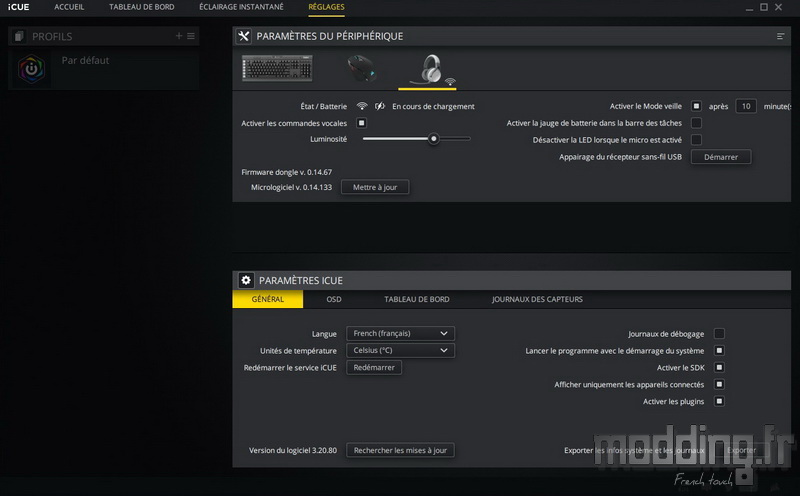Click the gear icon of Paramètres iCUE
Screen dimensions: 800x496
(246, 280)
